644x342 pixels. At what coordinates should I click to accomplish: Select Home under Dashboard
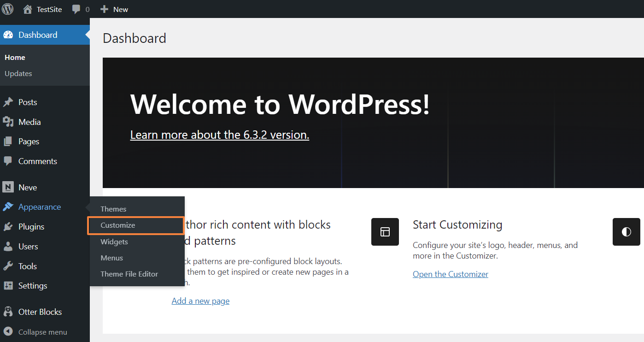coord(15,58)
